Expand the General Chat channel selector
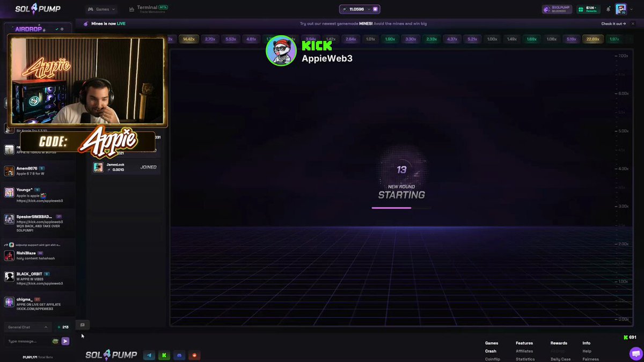 tap(28, 327)
